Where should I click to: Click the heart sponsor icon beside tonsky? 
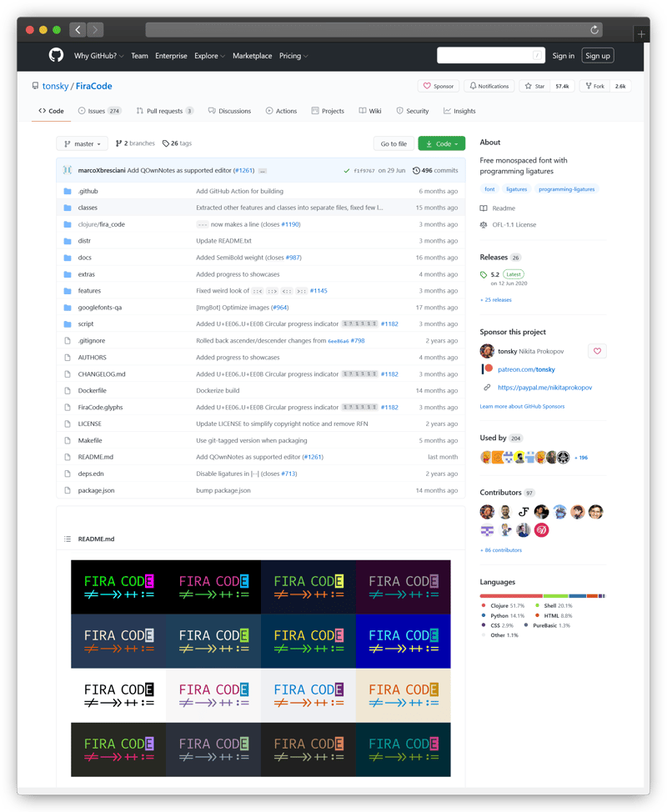click(x=597, y=351)
